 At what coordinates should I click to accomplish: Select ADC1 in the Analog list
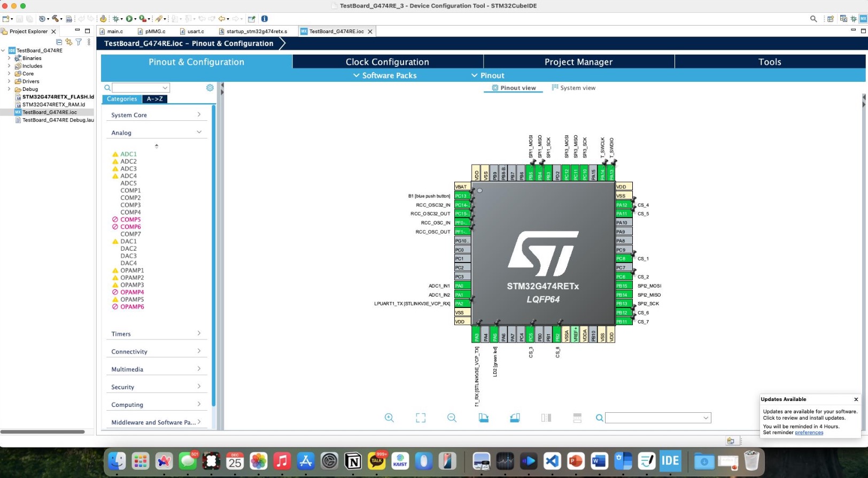128,154
